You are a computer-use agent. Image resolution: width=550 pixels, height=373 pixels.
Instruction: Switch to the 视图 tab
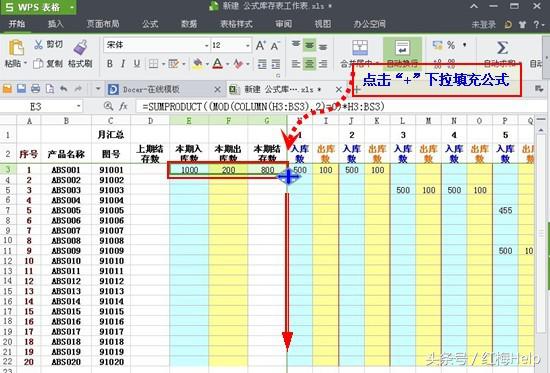tap(323, 24)
